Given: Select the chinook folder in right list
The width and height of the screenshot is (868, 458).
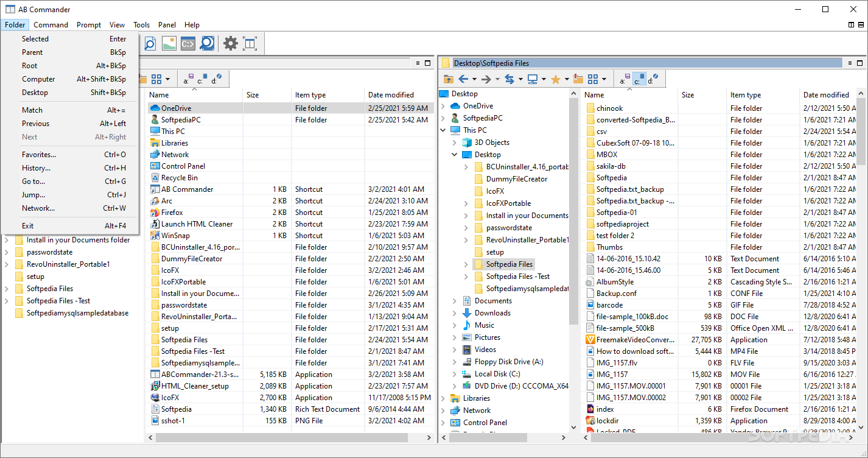Looking at the screenshot, I should 609,108.
